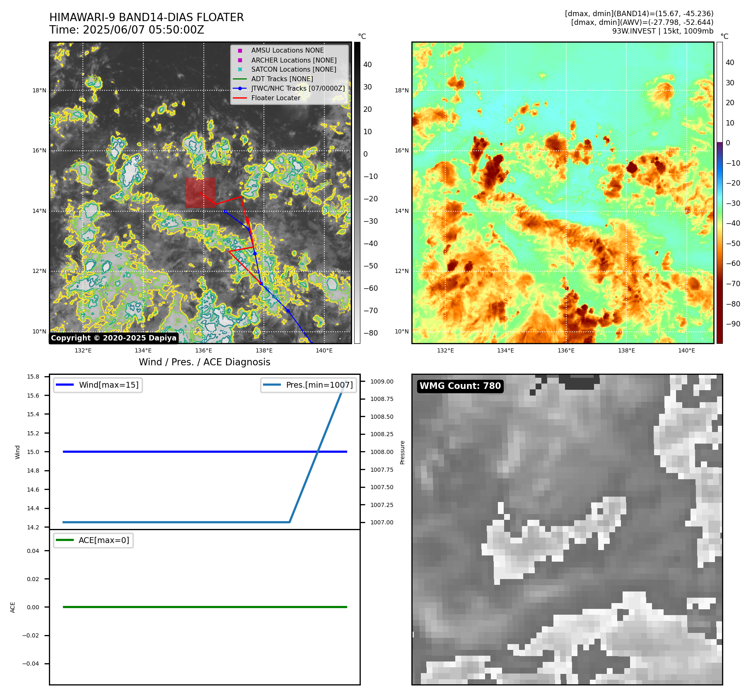The height and width of the screenshot is (700, 751).
Task: Click the rainbow temperature colorbar
Action: [x=720, y=193]
